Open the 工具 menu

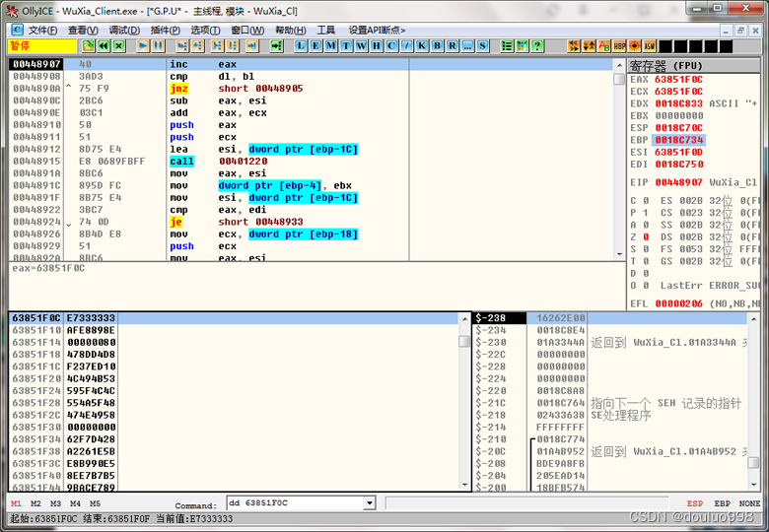[325, 31]
